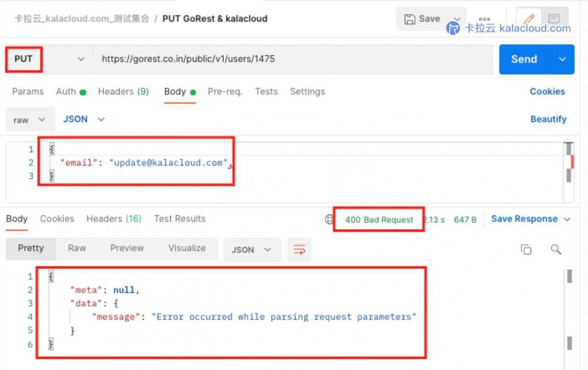Click the "meta": null line
588x370 pixels.
(x=104, y=290)
